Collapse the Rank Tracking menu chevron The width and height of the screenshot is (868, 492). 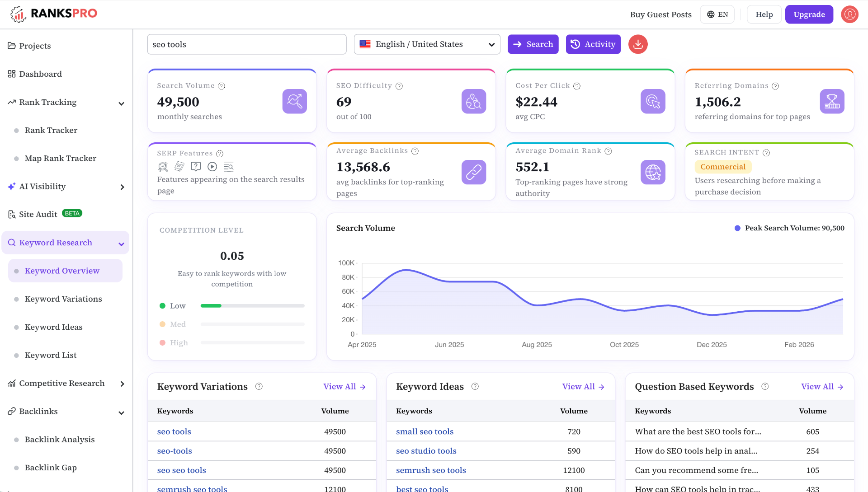point(121,103)
